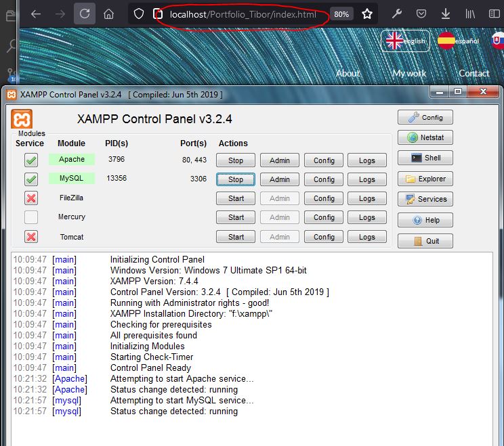Click the localhost URL address bar
This screenshot has width=504, height=446.
point(243,14)
